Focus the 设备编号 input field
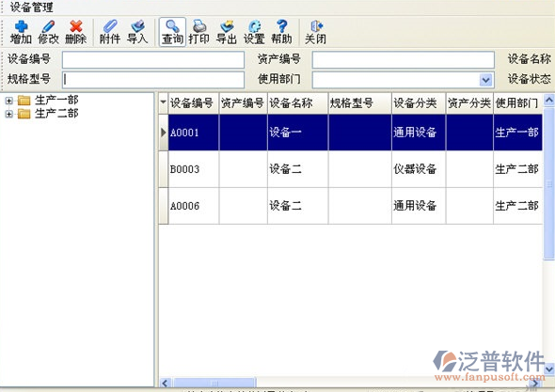 (x=153, y=60)
